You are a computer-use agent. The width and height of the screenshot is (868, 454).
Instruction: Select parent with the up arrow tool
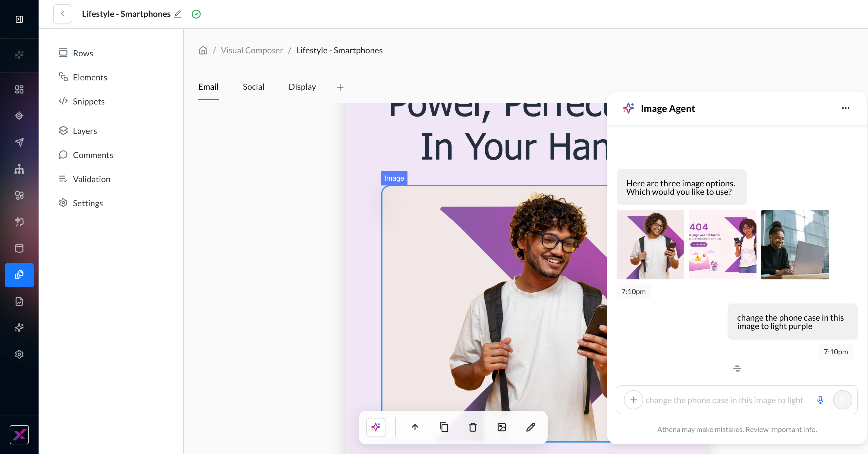(415, 428)
